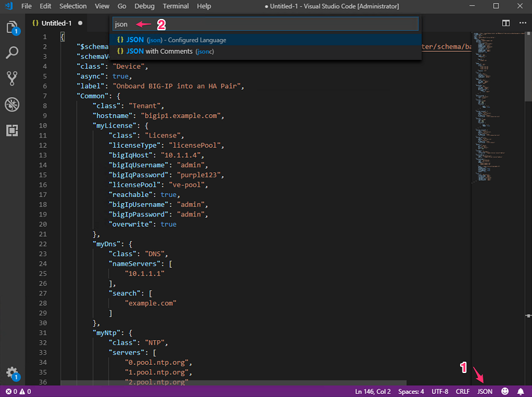This screenshot has width=532, height=397.
Task: Click the "10.1.1.4" bigIqHost value
Action: (x=181, y=155)
